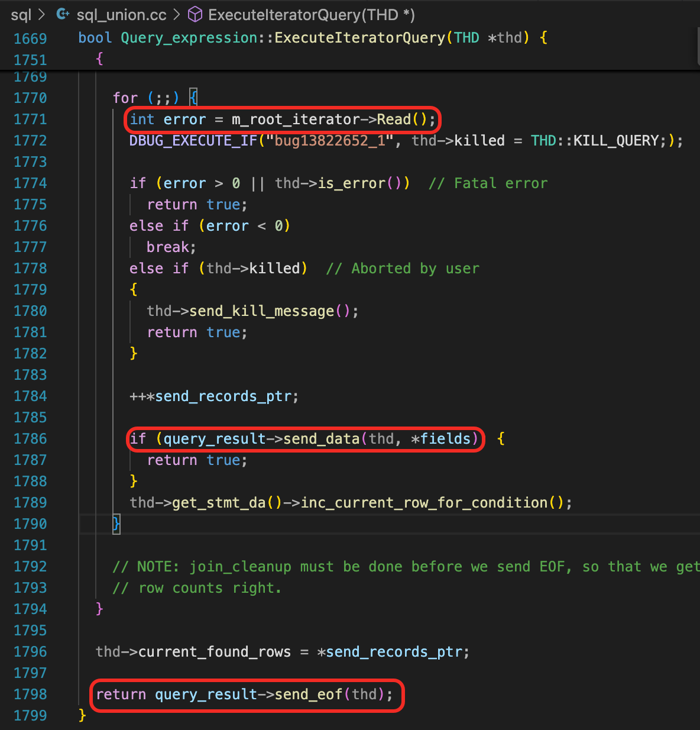Click sticky scroll line 1669 function header
Image resolution: width=700 pixels, height=730 pixels.
coord(312,38)
